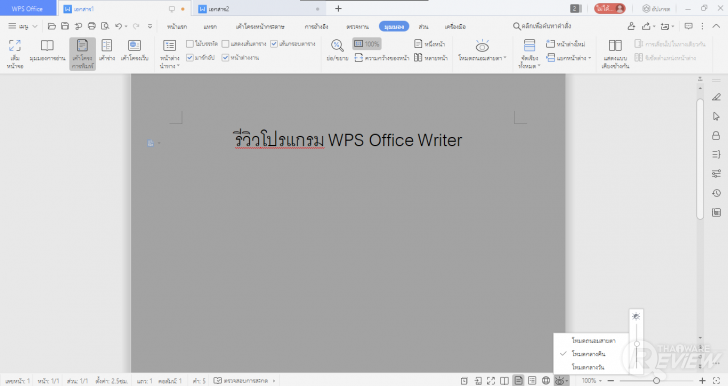Set zoom to 100% ribbon button

point(367,44)
